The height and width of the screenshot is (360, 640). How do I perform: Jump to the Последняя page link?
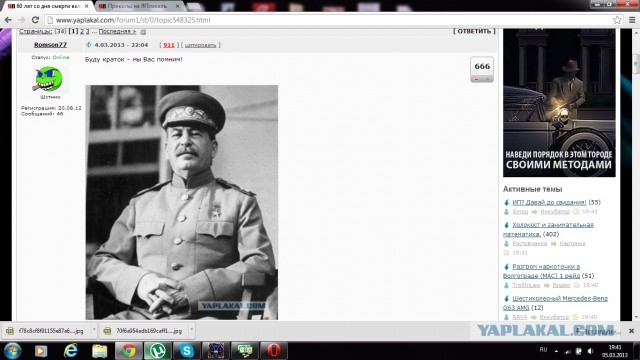(117, 31)
